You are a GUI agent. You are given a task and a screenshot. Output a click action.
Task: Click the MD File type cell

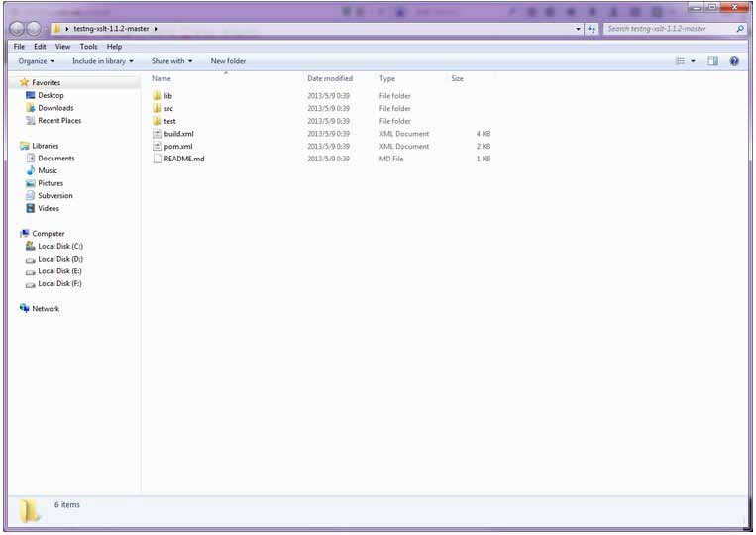click(391, 159)
